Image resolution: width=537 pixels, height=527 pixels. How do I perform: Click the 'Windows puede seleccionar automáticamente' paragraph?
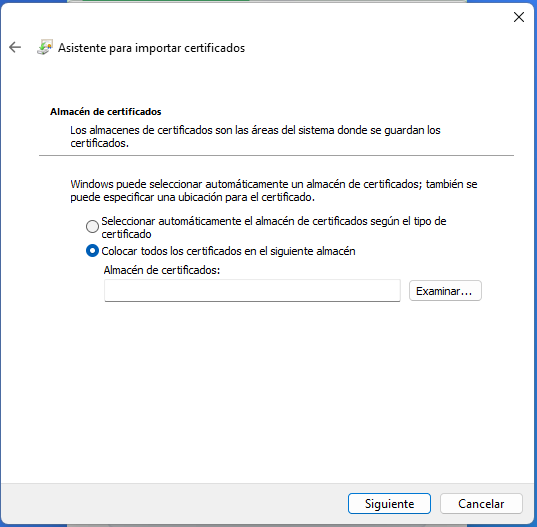point(274,190)
